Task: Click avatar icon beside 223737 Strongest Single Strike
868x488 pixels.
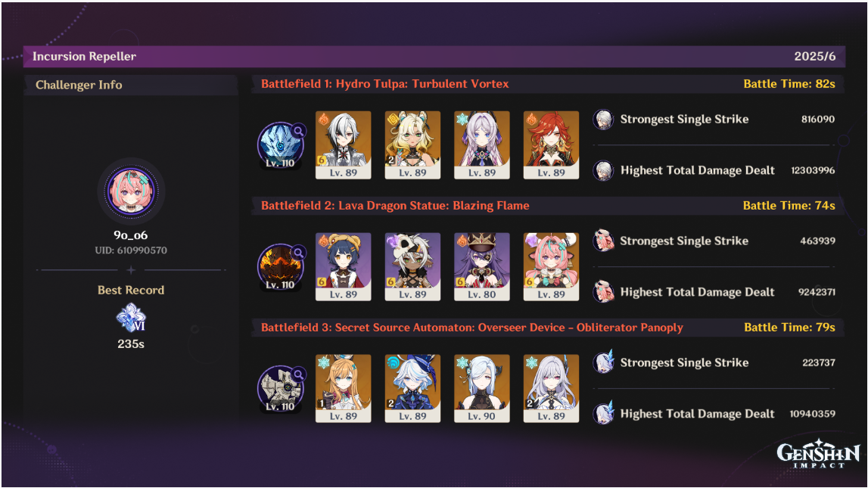Action: (603, 363)
